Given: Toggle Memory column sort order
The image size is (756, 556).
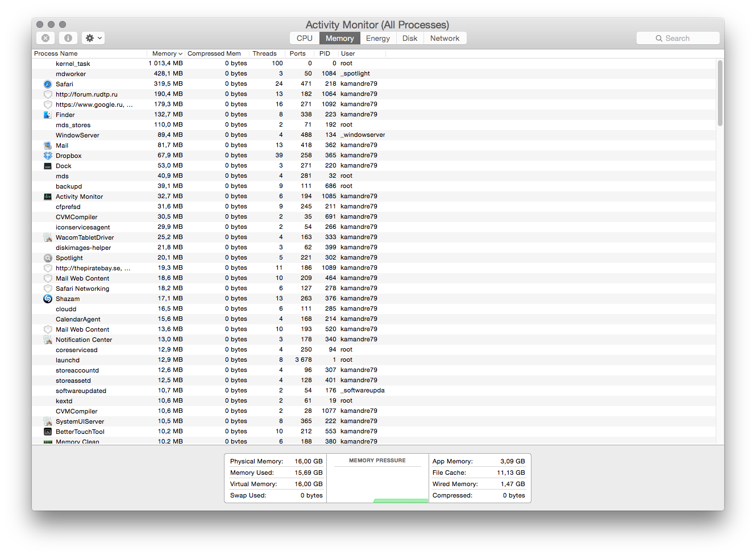Looking at the screenshot, I should coord(166,53).
